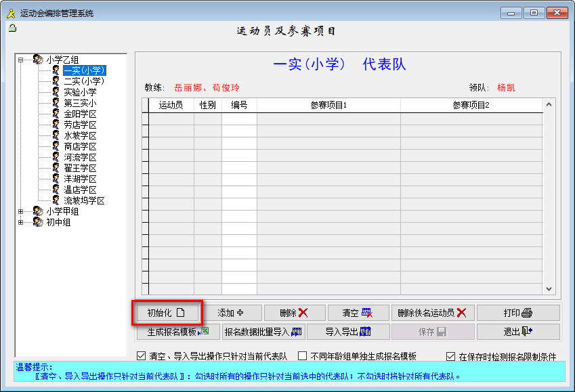
Task: Click the first 运动员 cell in the table
Action: (171, 118)
